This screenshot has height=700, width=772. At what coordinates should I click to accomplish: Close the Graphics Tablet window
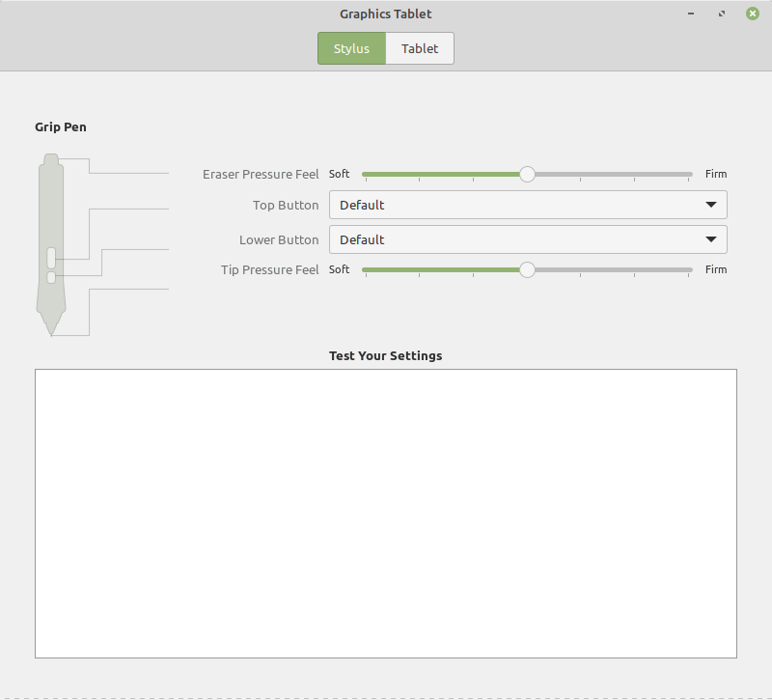point(753,14)
